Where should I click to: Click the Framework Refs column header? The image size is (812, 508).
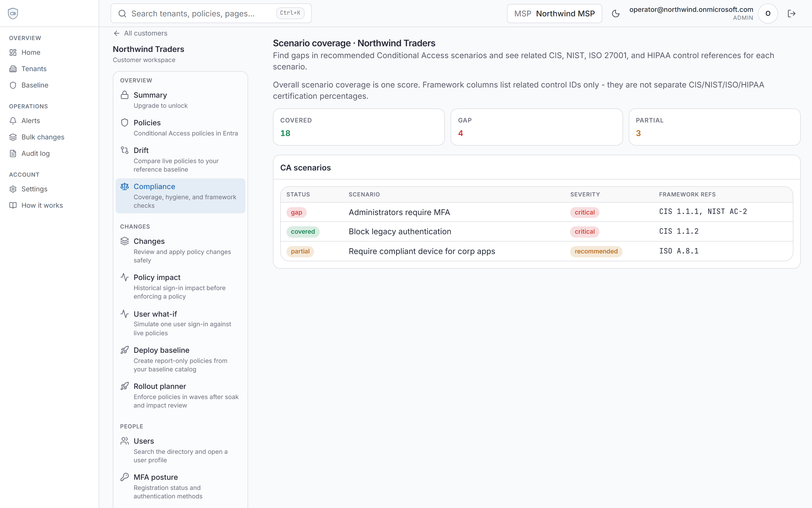[687, 194]
